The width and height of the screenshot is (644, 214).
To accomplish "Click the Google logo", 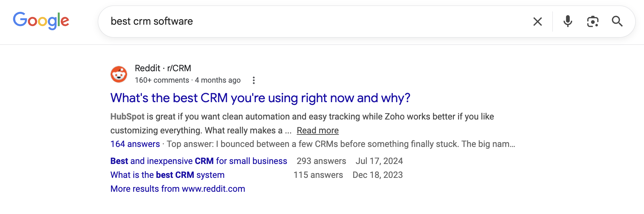I will click(41, 20).
